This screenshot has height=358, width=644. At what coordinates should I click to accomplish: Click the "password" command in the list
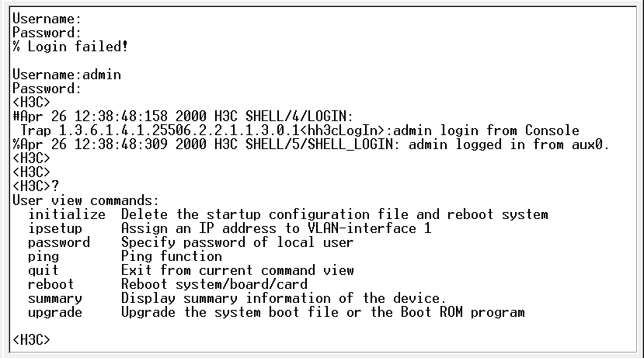click(x=59, y=242)
